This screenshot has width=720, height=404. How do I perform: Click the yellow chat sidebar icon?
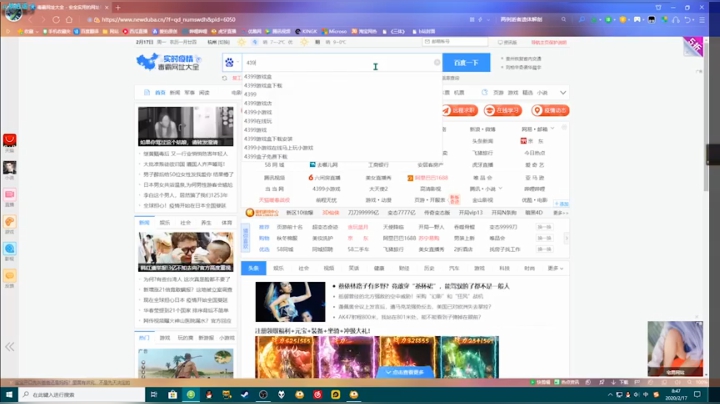click(x=10, y=276)
